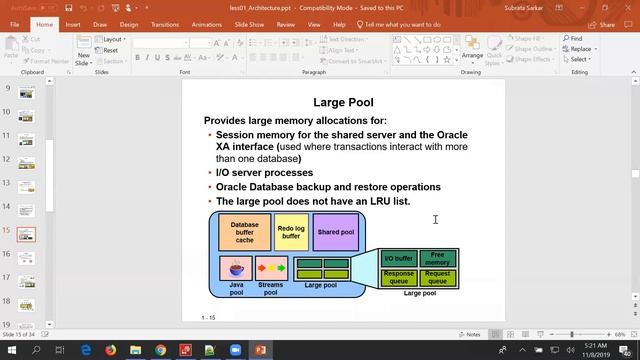The image size is (640, 360).
Task: Open the View tab
Action: point(314,24)
